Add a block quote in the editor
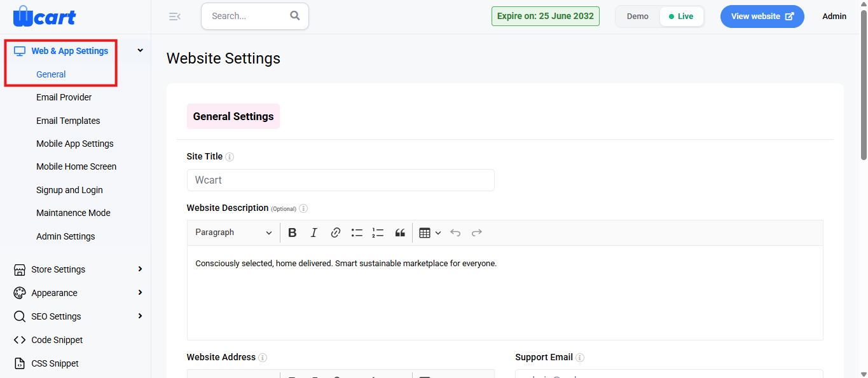The image size is (868, 378). (x=399, y=233)
